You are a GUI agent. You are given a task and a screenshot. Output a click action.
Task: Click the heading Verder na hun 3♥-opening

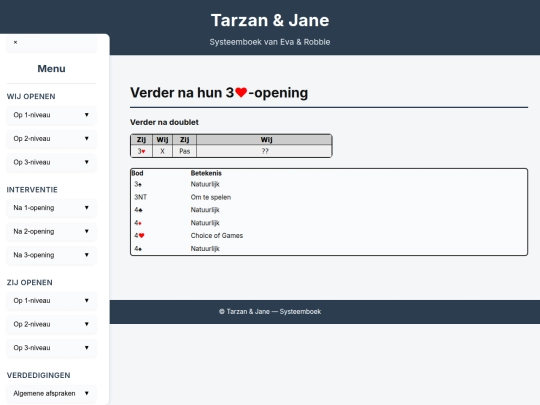pos(219,93)
